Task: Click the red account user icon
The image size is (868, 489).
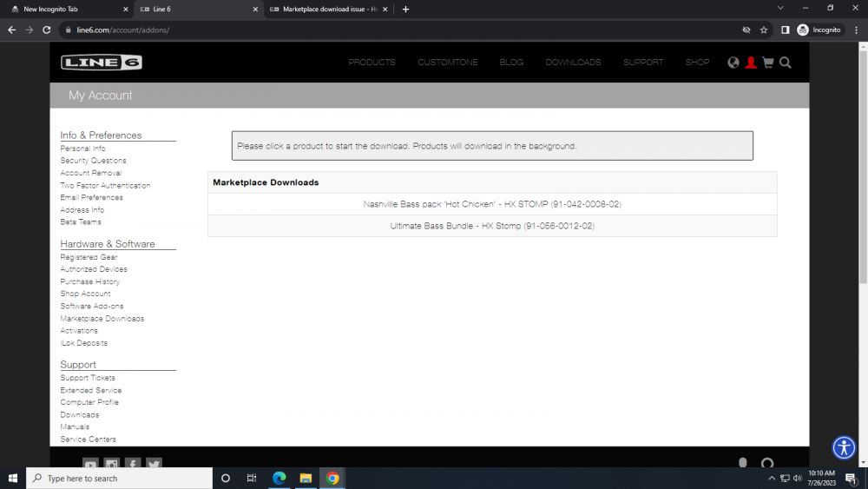Action: pyautogui.click(x=751, y=63)
